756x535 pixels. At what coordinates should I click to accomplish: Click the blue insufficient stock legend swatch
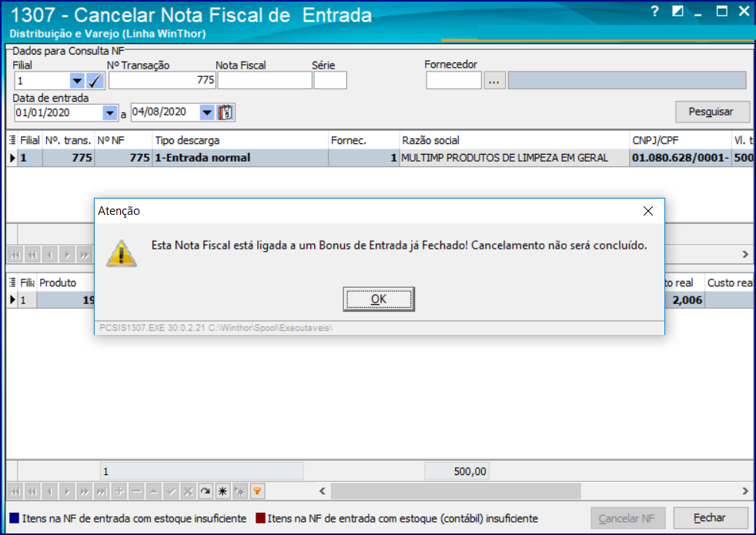pos(15,519)
